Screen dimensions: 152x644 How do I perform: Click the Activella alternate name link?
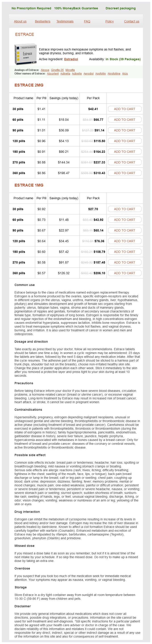click(65, 74)
